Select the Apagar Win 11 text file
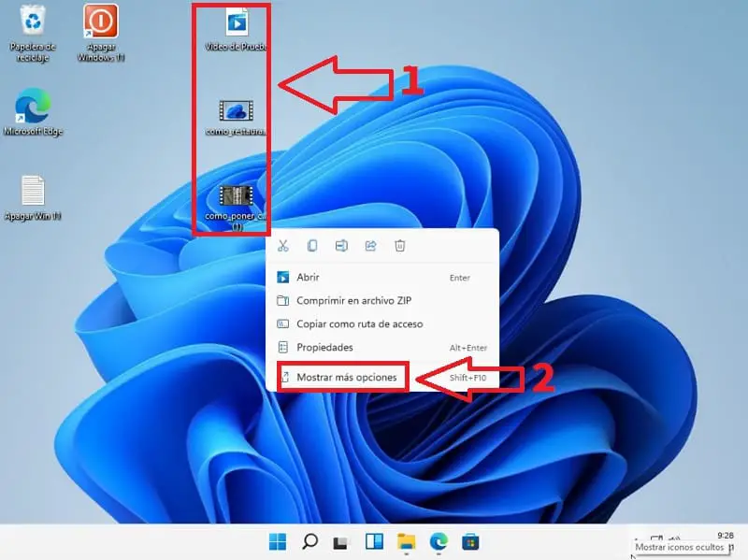The height and width of the screenshot is (560, 748). click(33, 198)
